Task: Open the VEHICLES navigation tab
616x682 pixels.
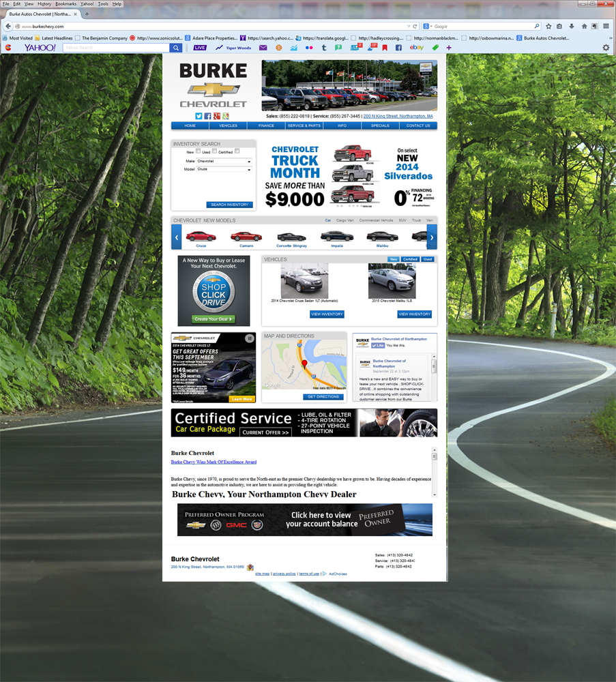Action: [x=228, y=125]
